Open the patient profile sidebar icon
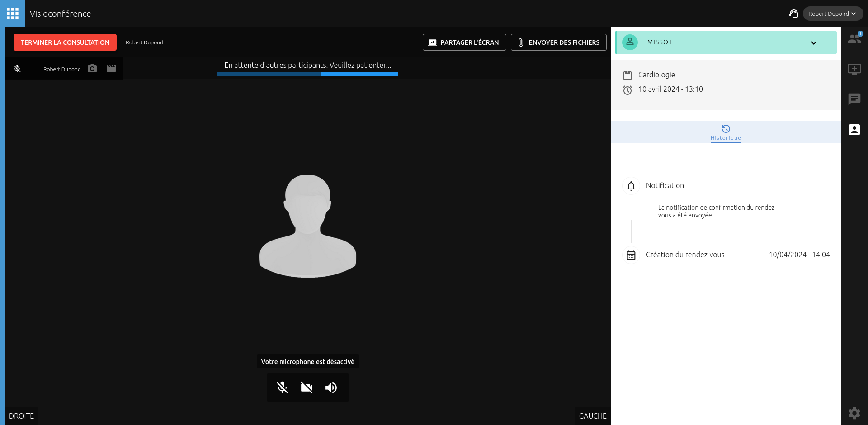 pyautogui.click(x=854, y=130)
